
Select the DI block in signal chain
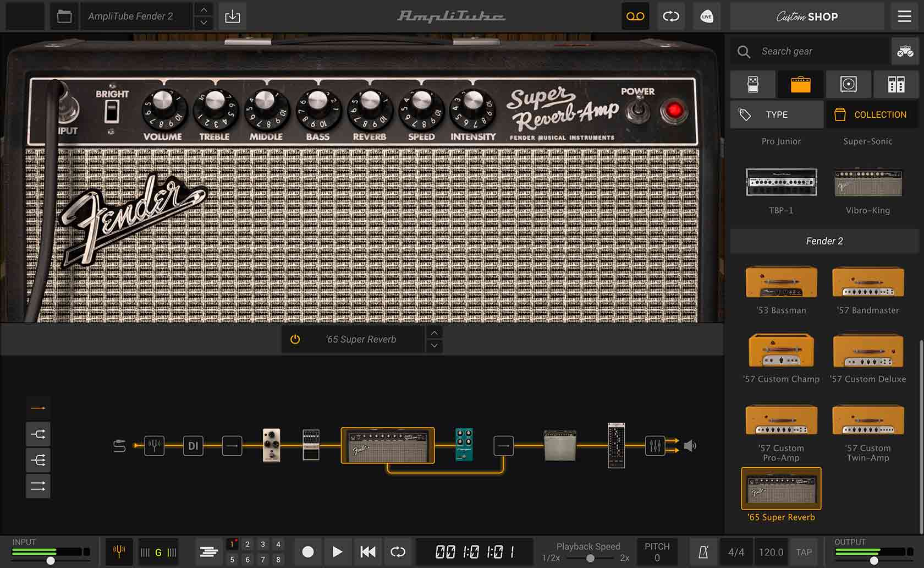pos(193,445)
